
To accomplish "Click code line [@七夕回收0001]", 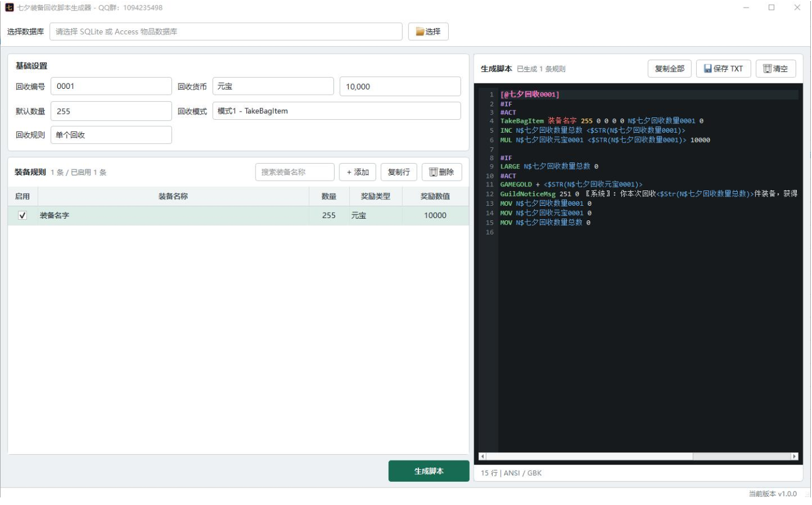I will pos(530,94).
